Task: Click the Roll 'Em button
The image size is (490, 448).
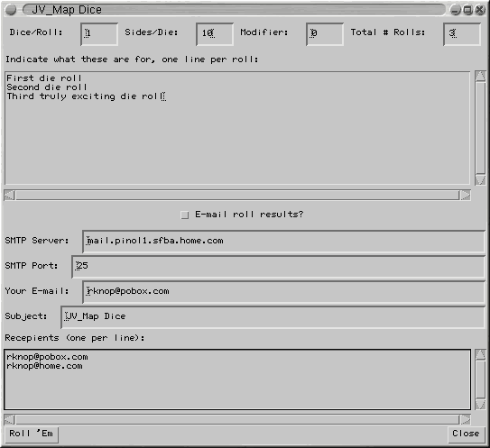Action: tap(32, 434)
